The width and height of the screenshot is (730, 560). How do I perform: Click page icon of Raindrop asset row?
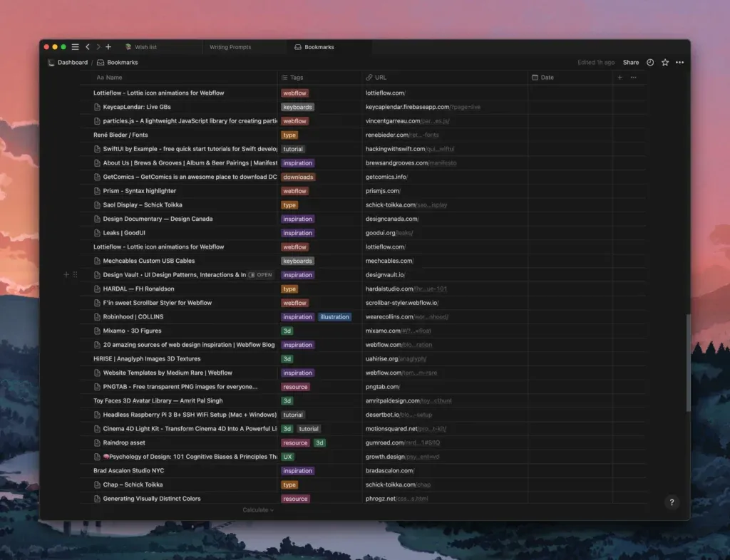[97, 442]
